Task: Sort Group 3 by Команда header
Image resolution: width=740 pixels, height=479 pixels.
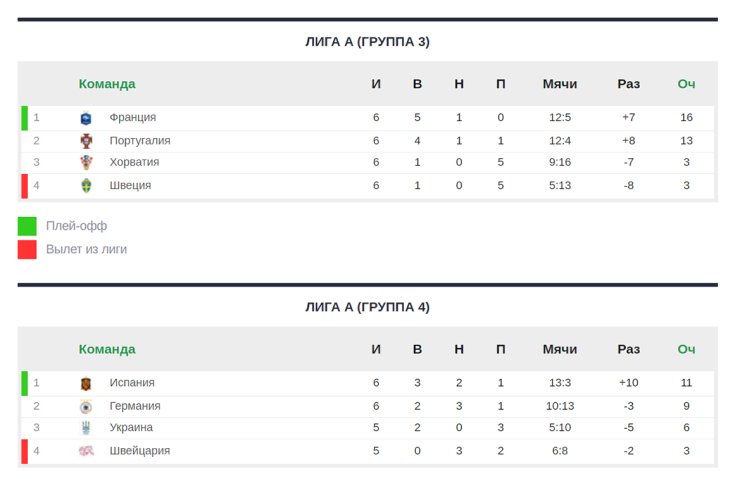Action: point(107,84)
